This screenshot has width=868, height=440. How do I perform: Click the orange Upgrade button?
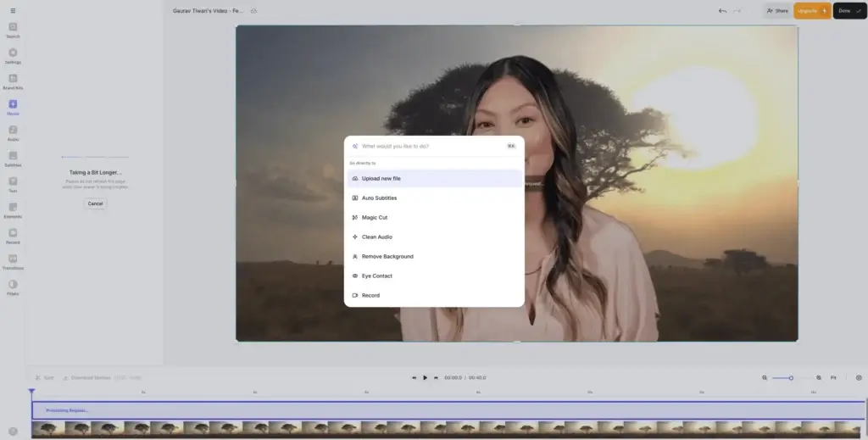pos(811,11)
